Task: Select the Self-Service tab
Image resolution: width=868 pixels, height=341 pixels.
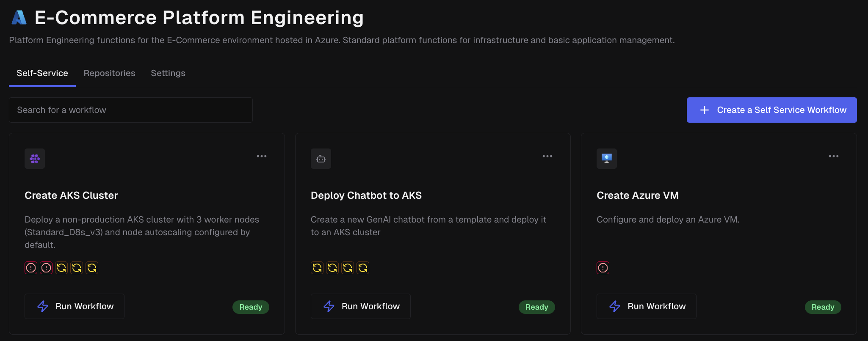Action: (42, 73)
